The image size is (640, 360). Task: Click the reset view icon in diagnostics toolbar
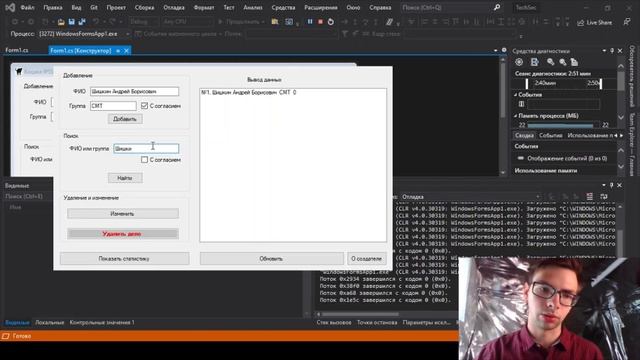574,62
